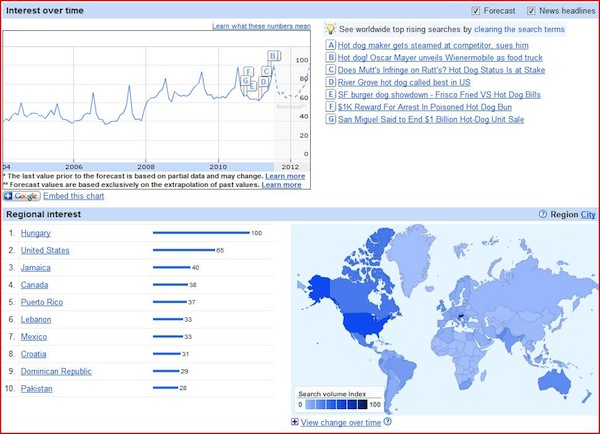Switch to the City view
Image resolution: width=600 pixels, height=434 pixels.
tap(588, 214)
